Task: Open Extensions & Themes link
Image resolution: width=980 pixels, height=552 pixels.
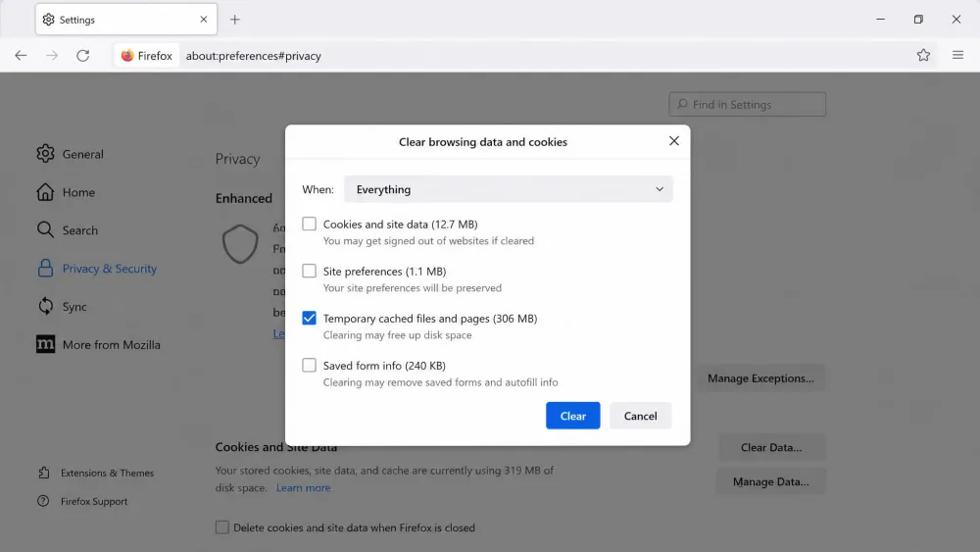Action: pyautogui.click(x=107, y=473)
